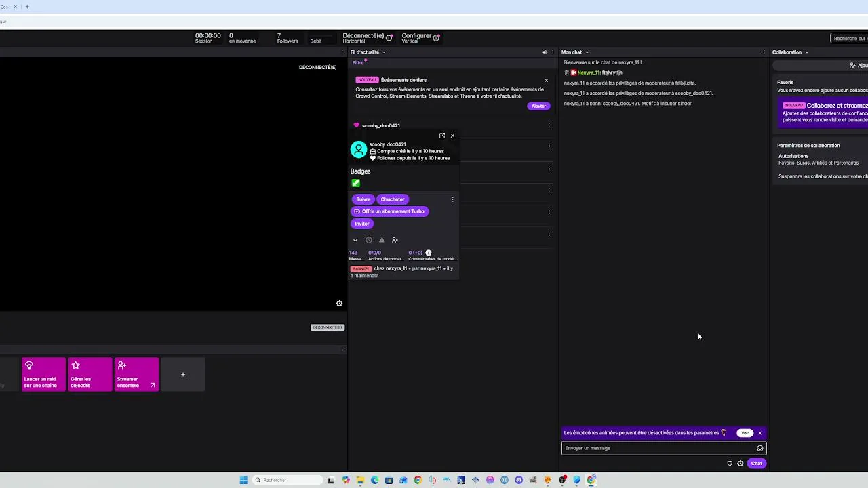Open more options beside Chuchoter button

click(x=452, y=199)
